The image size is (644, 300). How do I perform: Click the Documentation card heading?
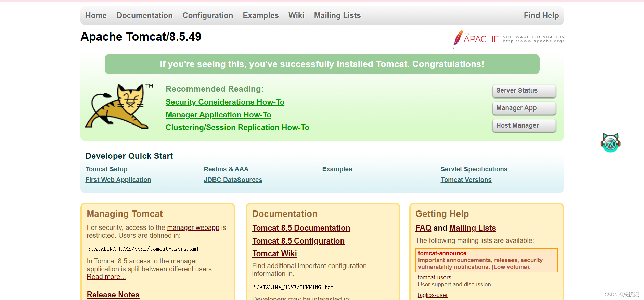[285, 214]
